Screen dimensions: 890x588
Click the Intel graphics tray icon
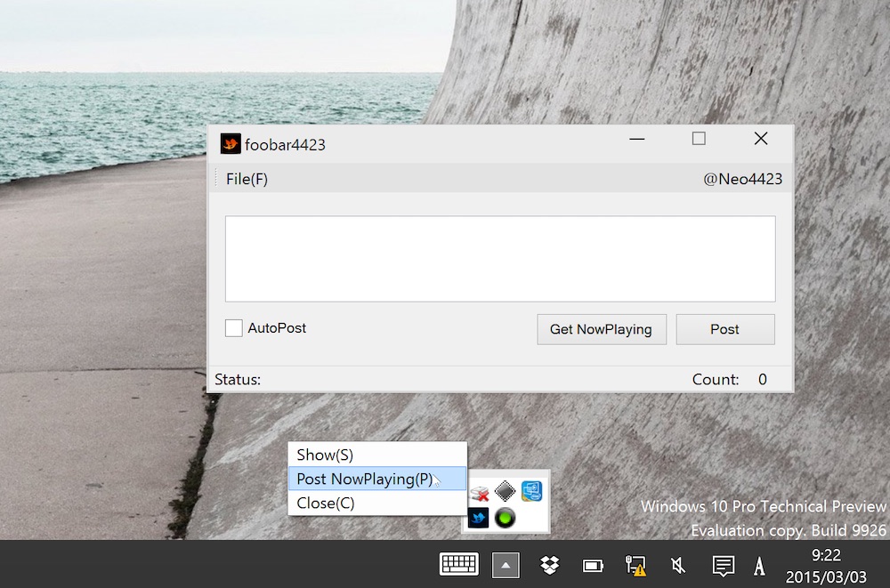531,491
